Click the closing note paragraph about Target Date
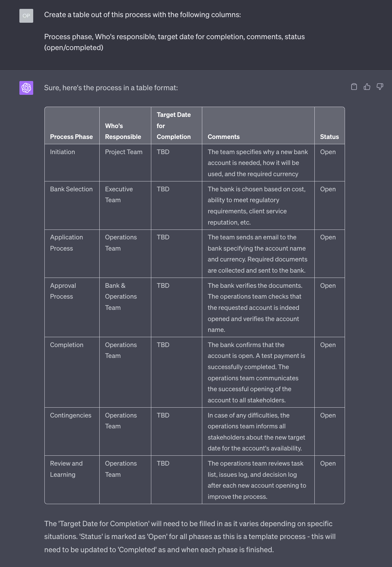Viewport: 392px width, 567px height. point(190,536)
